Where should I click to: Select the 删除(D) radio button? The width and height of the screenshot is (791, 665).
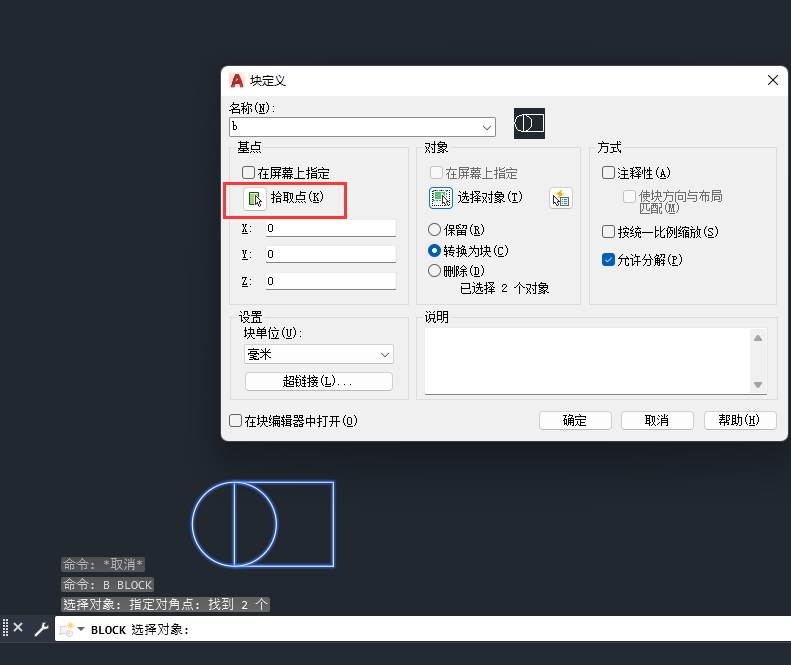434,271
